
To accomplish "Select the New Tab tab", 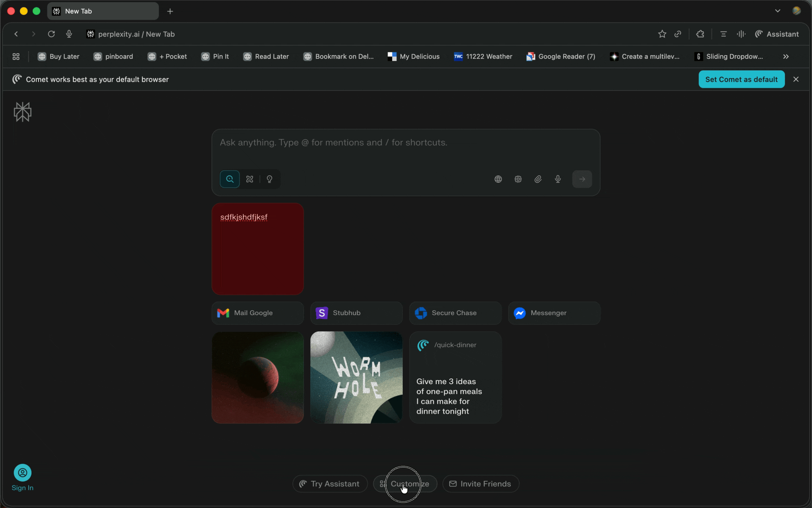I will click(x=103, y=11).
